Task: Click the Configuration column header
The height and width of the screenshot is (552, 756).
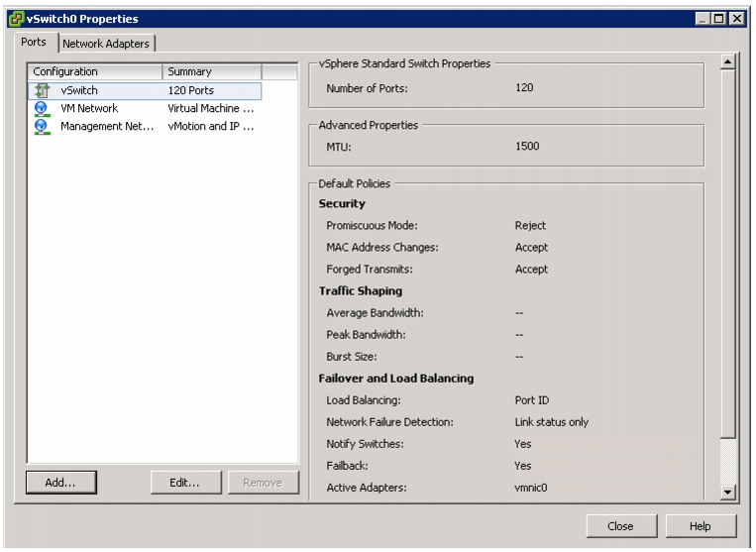Action: [95, 71]
